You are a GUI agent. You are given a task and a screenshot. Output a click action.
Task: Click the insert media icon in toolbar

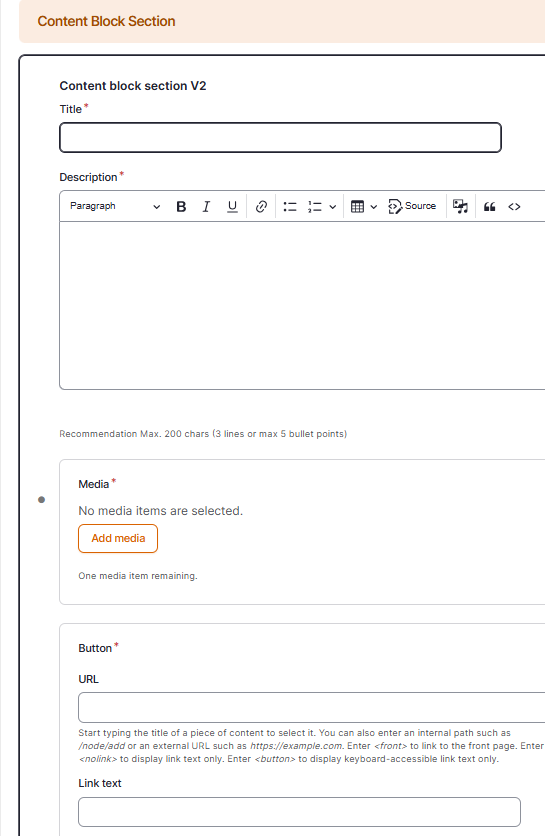click(460, 206)
